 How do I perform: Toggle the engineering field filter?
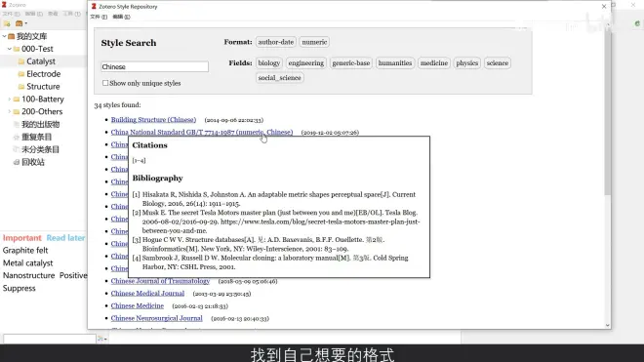coord(306,62)
